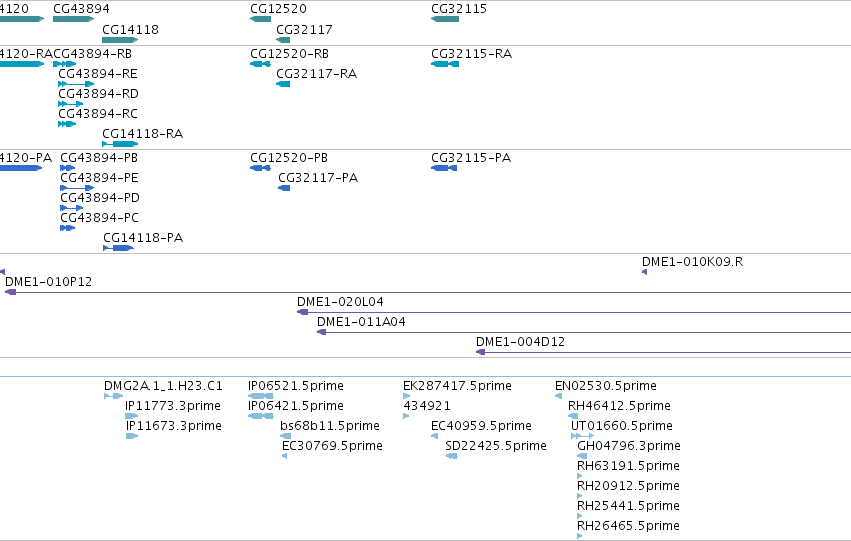This screenshot has width=851, height=541.
Task: Select protein CG43894-PC
Action: [x=67, y=228]
